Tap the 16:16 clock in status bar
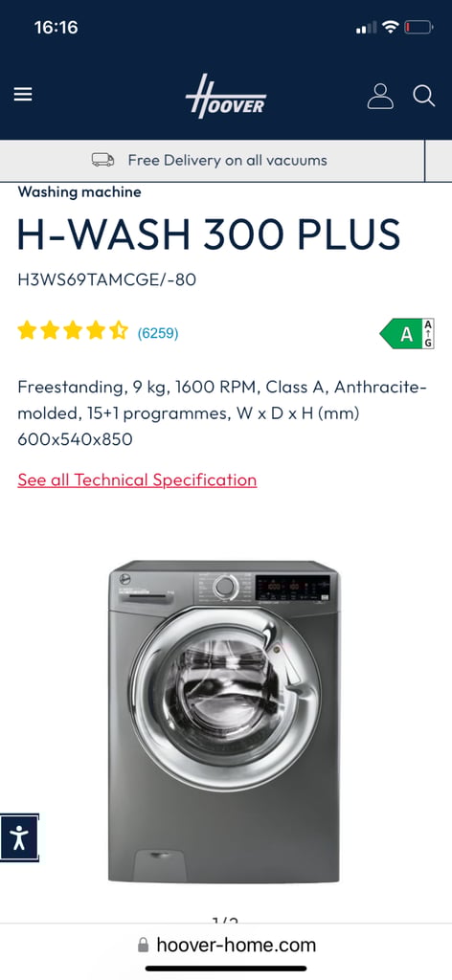 pos(56,28)
